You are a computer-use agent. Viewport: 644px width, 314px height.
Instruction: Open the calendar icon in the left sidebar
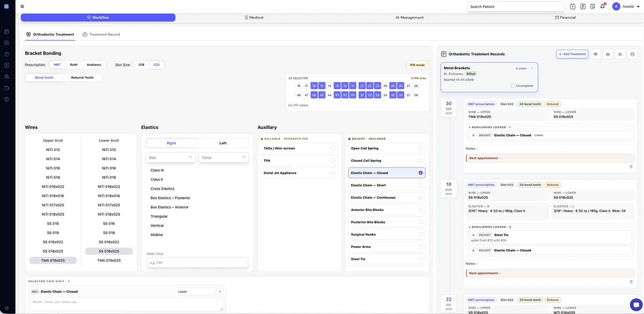click(x=6, y=32)
